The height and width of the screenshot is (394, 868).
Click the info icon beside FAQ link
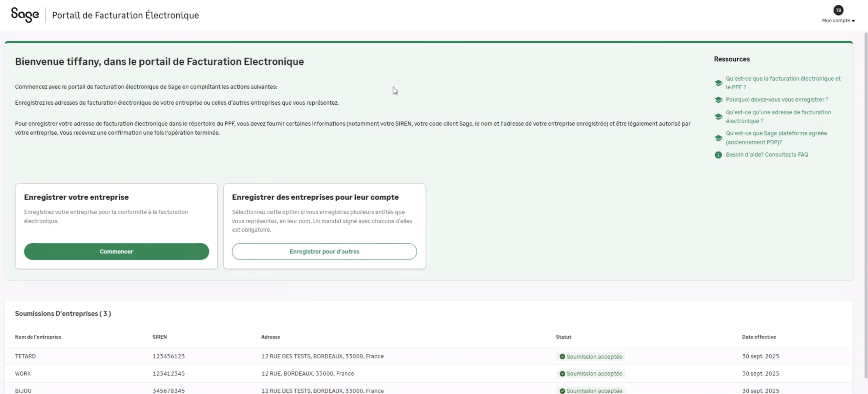718,155
